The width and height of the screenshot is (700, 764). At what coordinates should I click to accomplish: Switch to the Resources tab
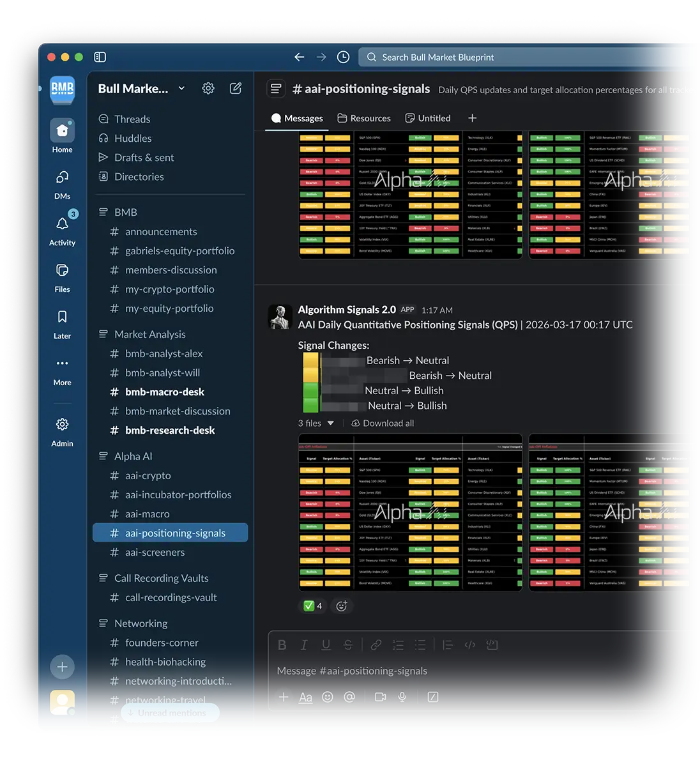pyautogui.click(x=364, y=118)
